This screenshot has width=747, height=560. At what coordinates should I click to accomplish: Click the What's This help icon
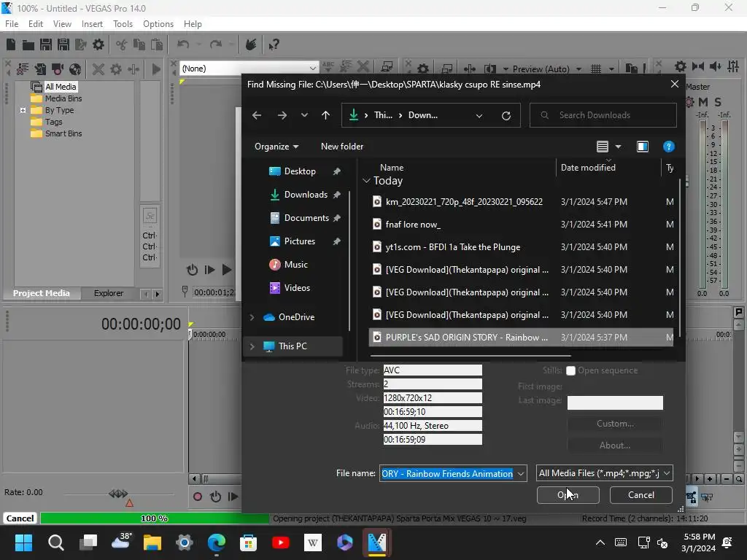(x=274, y=44)
